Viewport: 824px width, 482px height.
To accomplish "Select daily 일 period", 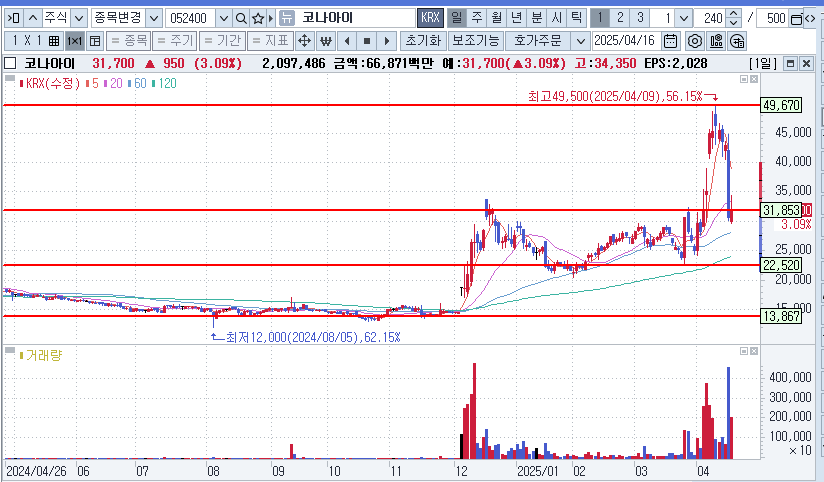I will (x=457, y=18).
